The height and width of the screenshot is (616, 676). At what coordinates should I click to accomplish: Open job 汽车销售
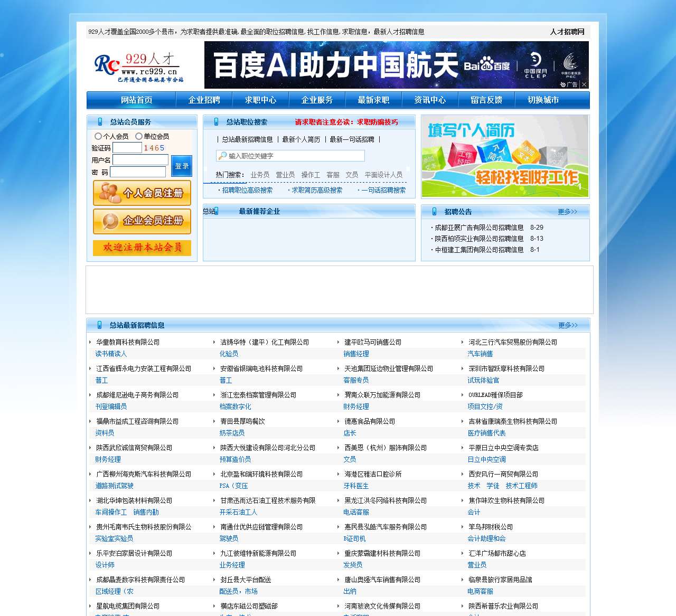pos(480,354)
